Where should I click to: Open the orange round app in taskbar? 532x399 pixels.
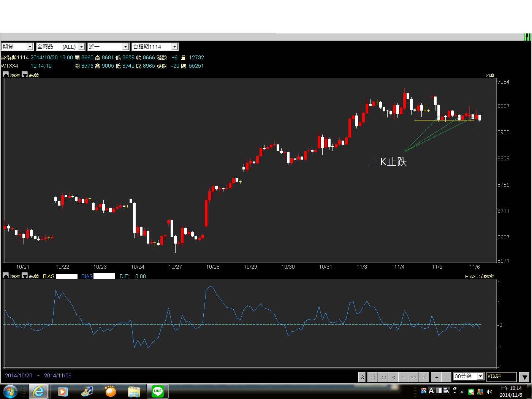click(x=111, y=391)
